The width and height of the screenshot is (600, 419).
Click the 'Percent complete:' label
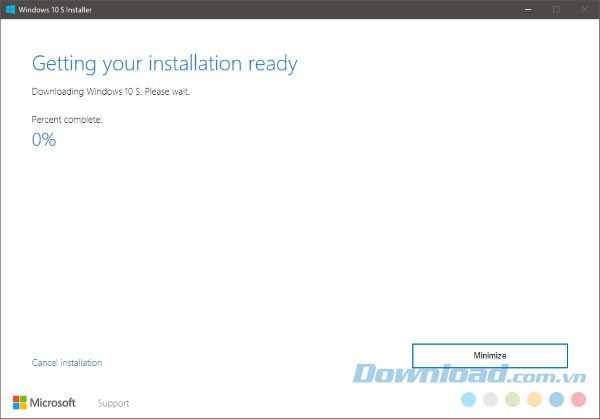pyautogui.click(x=67, y=119)
